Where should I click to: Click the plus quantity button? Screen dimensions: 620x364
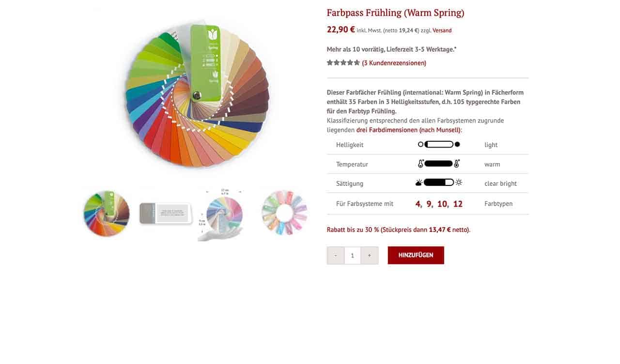pyautogui.click(x=370, y=256)
